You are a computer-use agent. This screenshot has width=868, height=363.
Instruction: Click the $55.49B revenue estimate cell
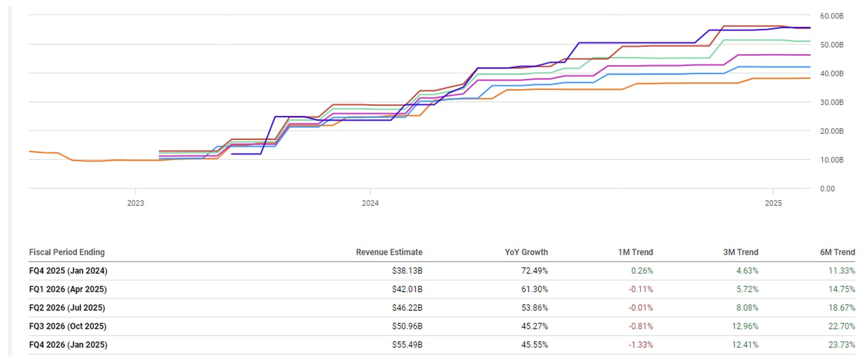408,345
